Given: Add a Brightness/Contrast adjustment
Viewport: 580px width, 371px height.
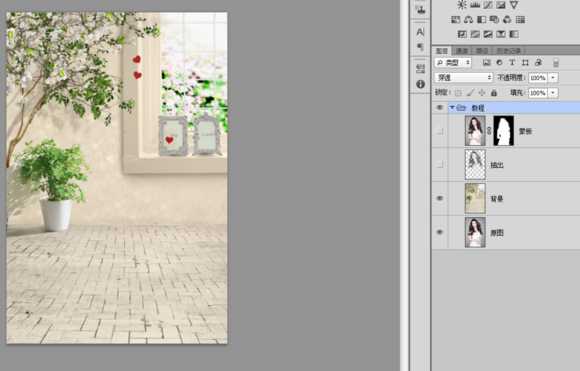Looking at the screenshot, I should tap(462, 5).
